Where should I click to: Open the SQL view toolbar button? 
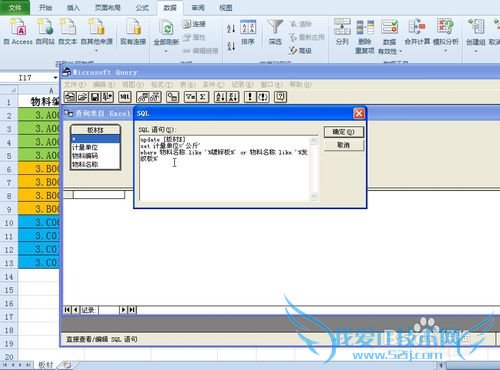[125, 97]
